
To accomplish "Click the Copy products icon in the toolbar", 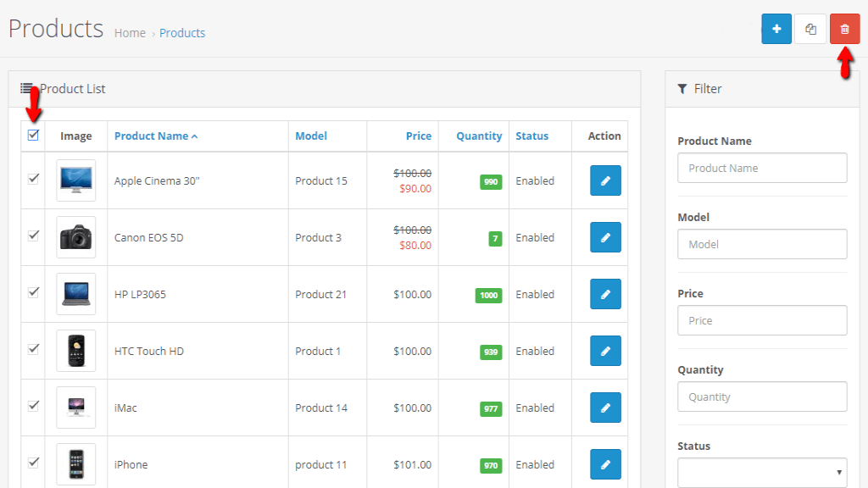I will pos(810,28).
